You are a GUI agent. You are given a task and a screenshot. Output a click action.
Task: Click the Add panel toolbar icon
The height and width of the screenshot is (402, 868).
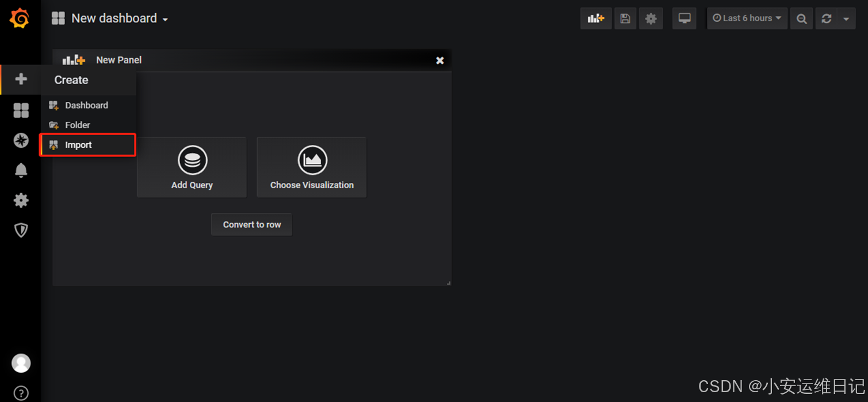pos(596,18)
